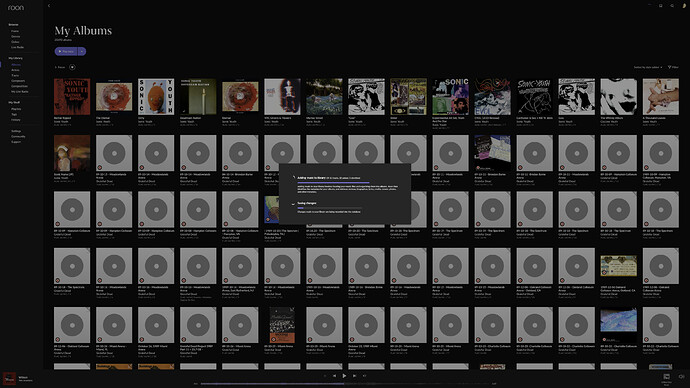
Task: Open History under My Stuff
Action: (15, 120)
